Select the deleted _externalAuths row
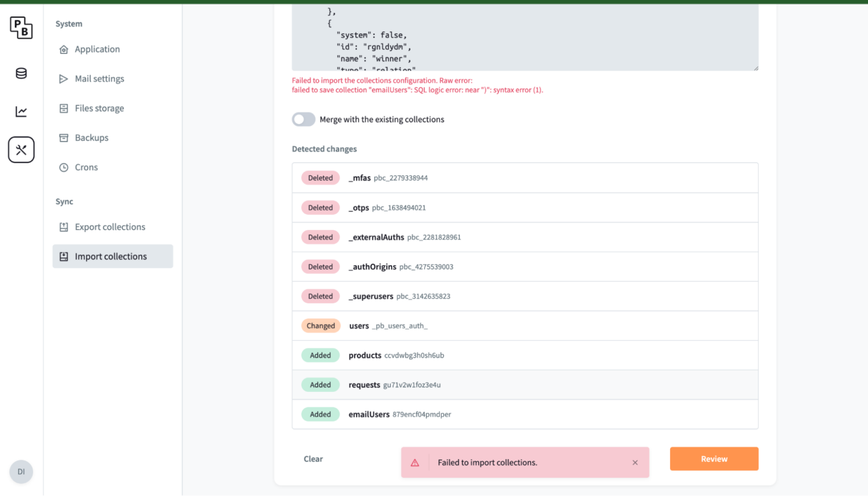Image resolution: width=868 pixels, height=496 pixels. point(525,237)
